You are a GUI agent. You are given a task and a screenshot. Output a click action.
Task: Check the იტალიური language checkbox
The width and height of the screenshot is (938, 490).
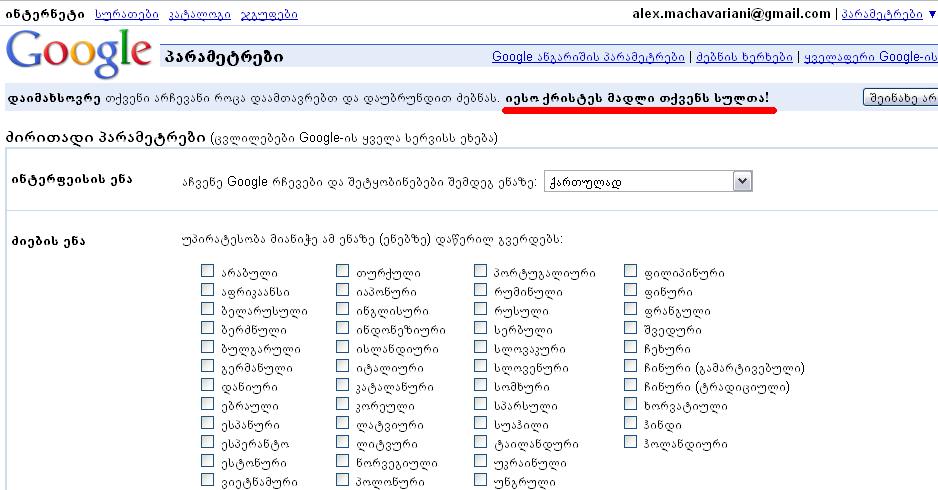click(x=343, y=366)
